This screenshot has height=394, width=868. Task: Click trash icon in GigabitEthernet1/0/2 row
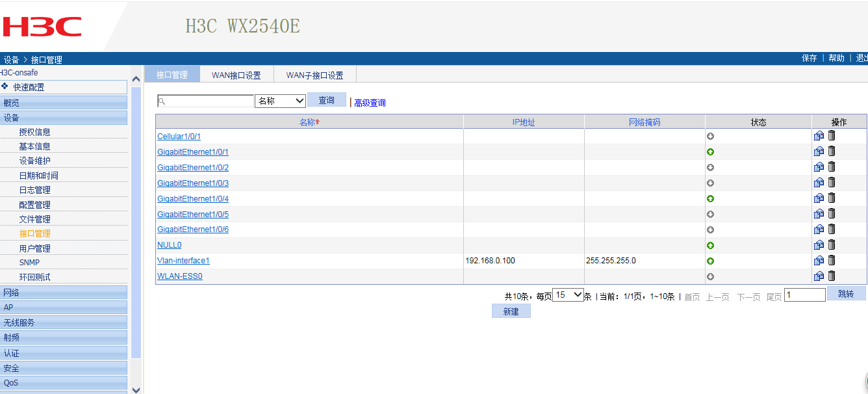[832, 166]
